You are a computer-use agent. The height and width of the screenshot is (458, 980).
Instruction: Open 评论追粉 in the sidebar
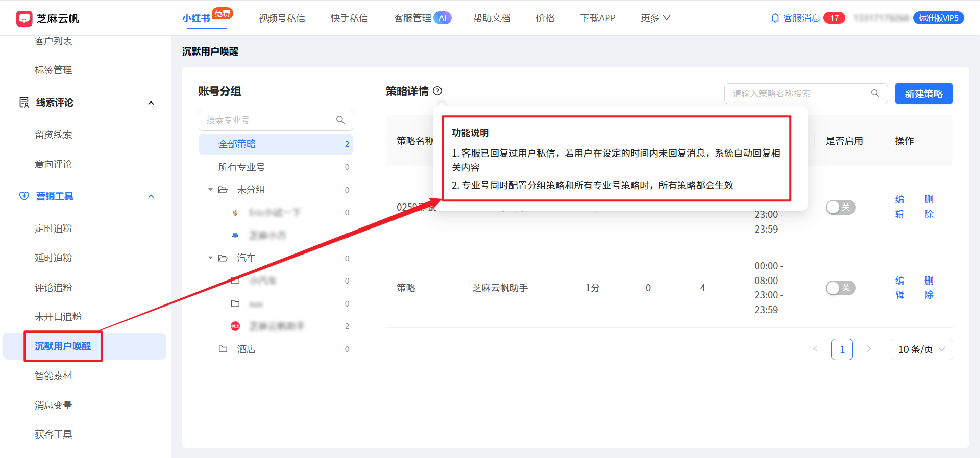coord(54,288)
